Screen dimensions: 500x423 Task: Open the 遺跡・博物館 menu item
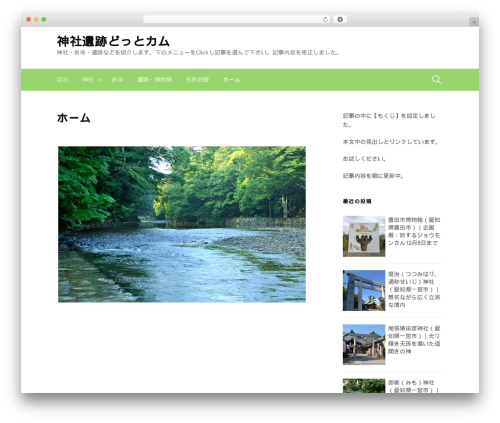pyautogui.click(x=154, y=80)
